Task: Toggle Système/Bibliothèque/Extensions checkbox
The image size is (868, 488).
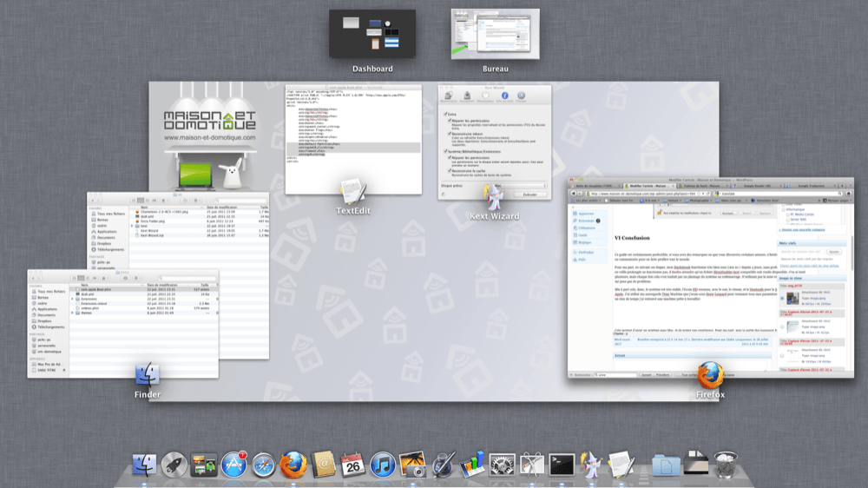Action: (x=445, y=151)
